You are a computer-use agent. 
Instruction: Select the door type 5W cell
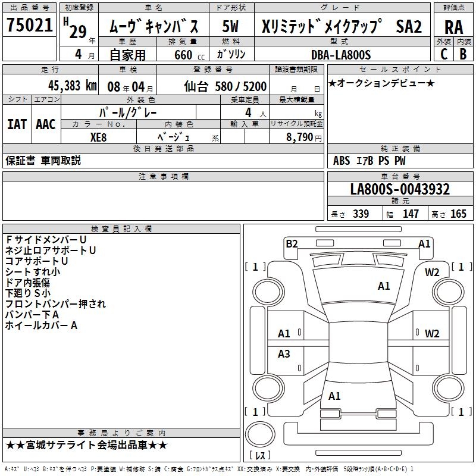pyautogui.click(x=230, y=26)
